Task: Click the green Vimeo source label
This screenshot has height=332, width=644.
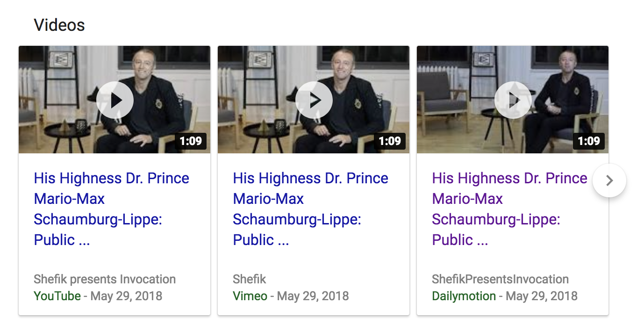Action: (250, 296)
